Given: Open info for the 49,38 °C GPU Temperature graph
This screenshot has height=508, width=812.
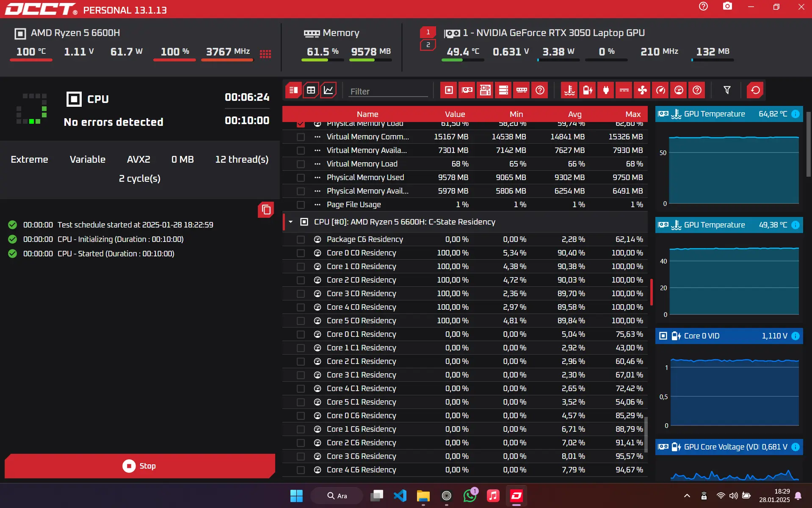Looking at the screenshot, I should 795,225.
